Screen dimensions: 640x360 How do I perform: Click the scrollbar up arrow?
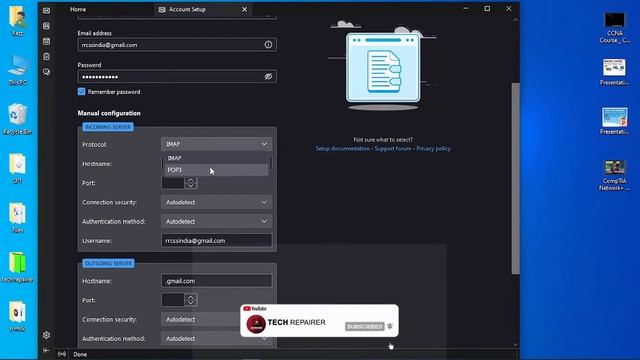516,20
